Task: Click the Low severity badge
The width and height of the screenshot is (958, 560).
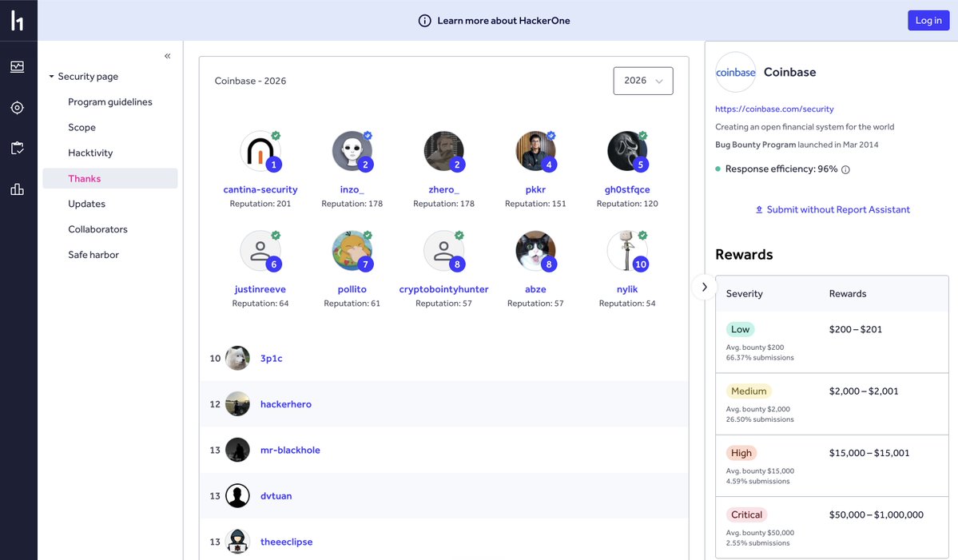Action: coord(740,330)
